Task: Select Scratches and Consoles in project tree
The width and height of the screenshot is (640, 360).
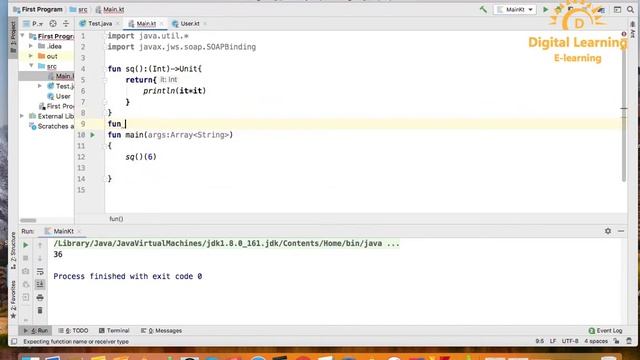Action: (x=52, y=127)
